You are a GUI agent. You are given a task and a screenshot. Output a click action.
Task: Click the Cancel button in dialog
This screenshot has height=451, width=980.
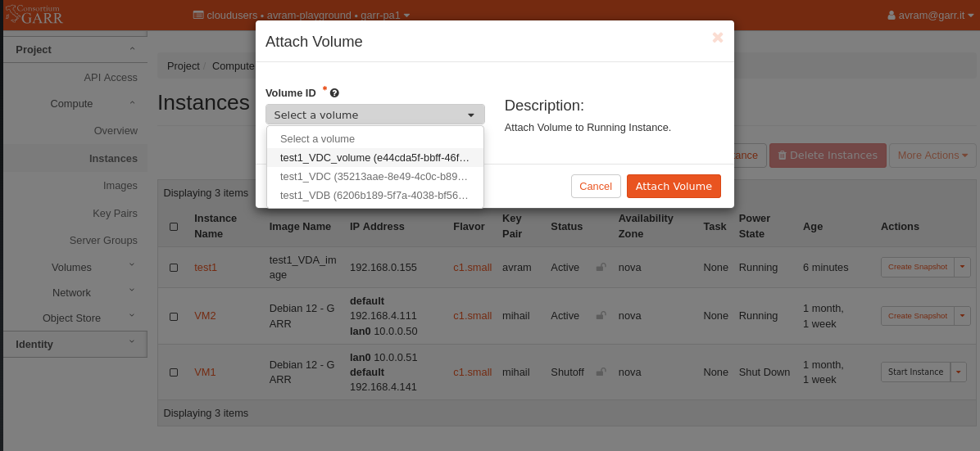coord(596,186)
